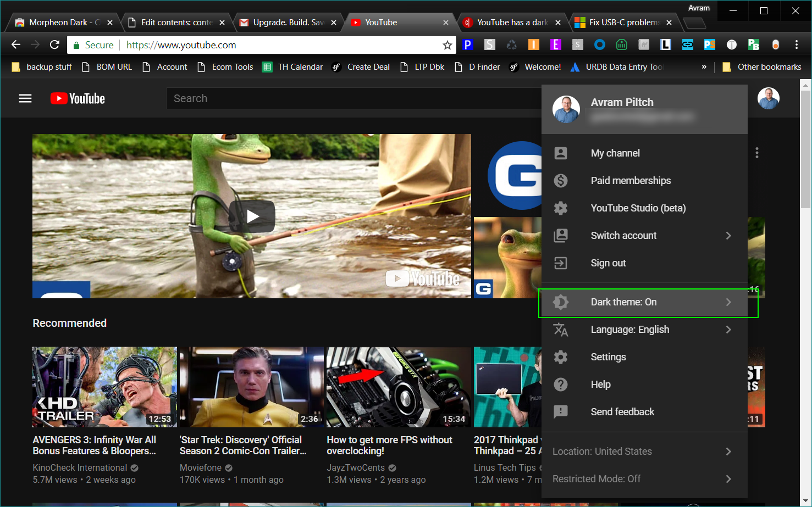Open KinoCheck International channel link
Viewport: 812px width, 507px height.
pyautogui.click(x=80, y=468)
